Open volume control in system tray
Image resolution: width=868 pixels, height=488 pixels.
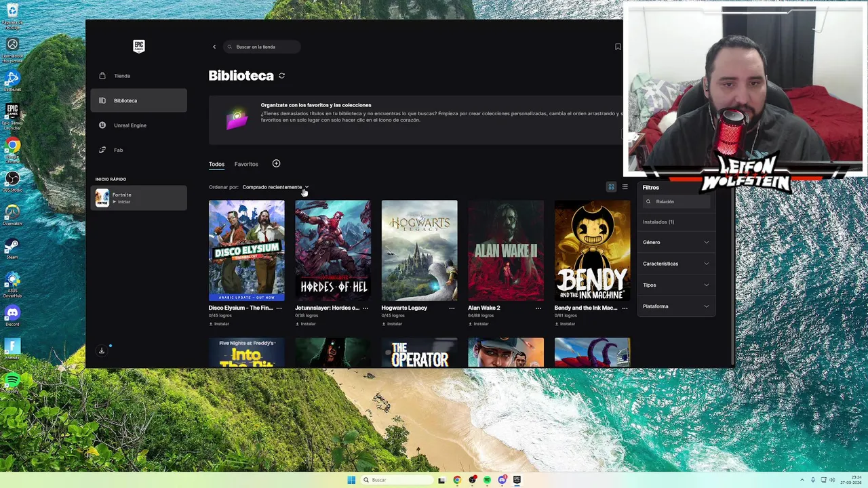pyautogui.click(x=833, y=480)
